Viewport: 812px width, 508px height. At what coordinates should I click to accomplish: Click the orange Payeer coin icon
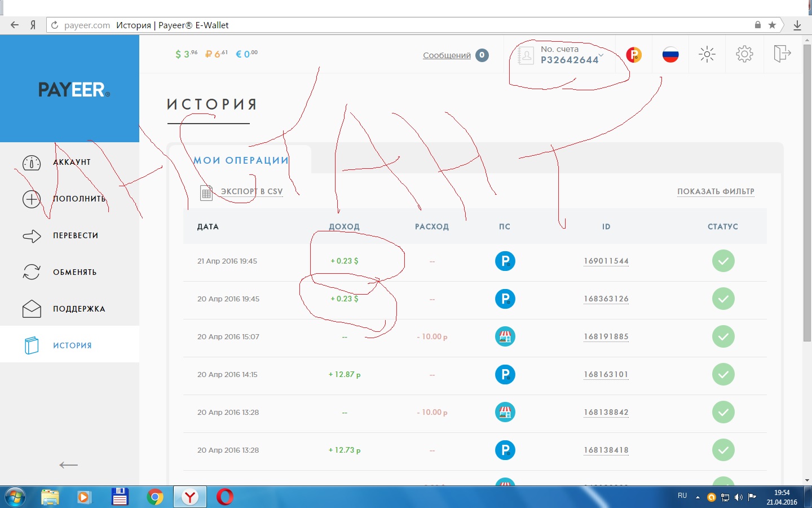(x=634, y=55)
